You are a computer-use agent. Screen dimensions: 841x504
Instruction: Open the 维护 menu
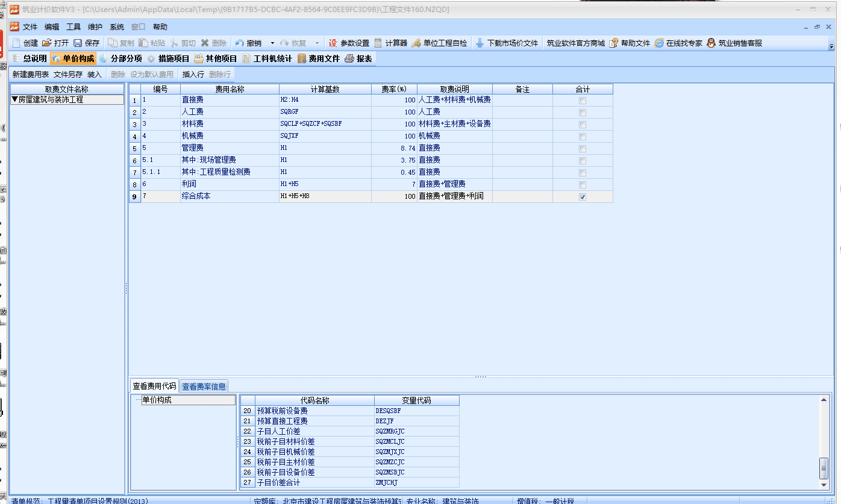(95, 27)
